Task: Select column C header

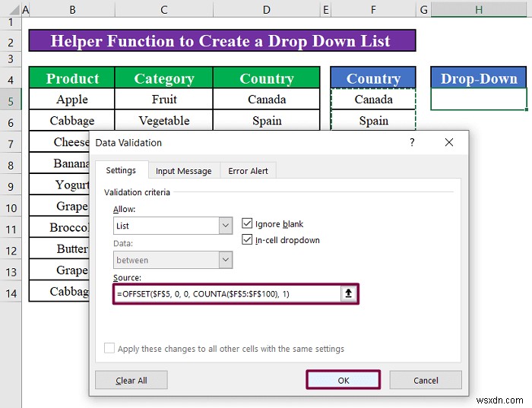Action: (x=164, y=10)
